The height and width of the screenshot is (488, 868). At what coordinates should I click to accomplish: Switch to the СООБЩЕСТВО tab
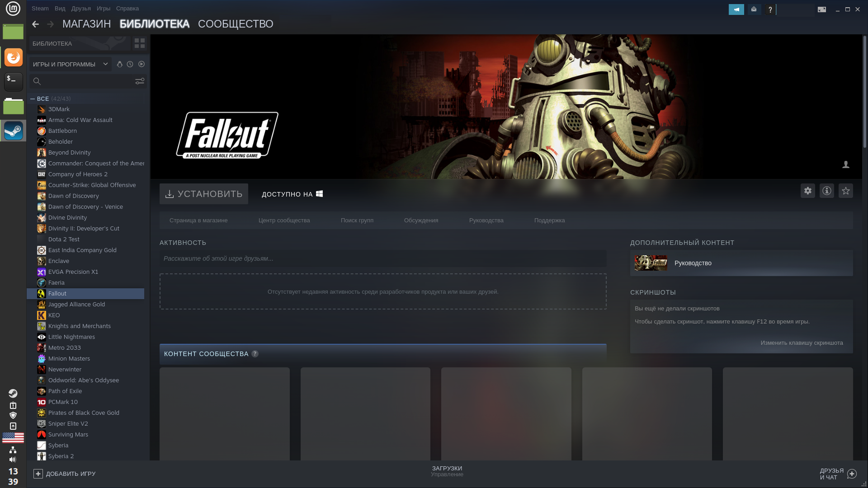pyautogui.click(x=236, y=24)
